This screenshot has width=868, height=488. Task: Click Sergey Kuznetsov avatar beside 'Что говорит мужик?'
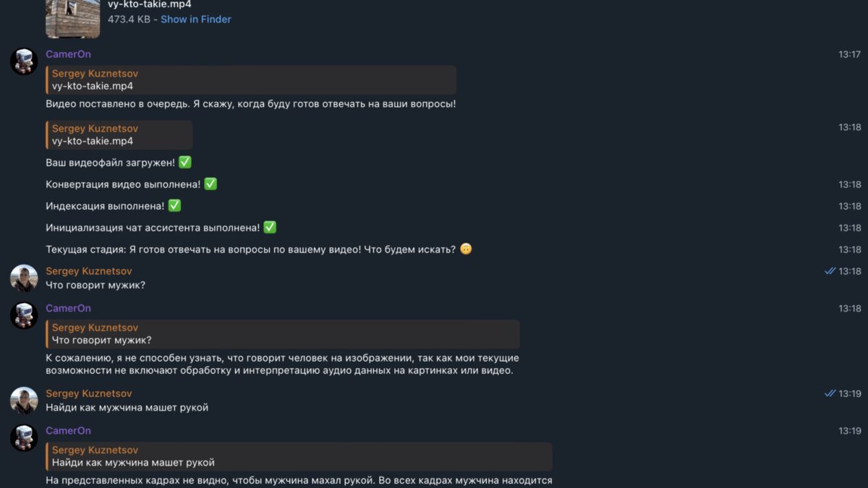[24, 278]
